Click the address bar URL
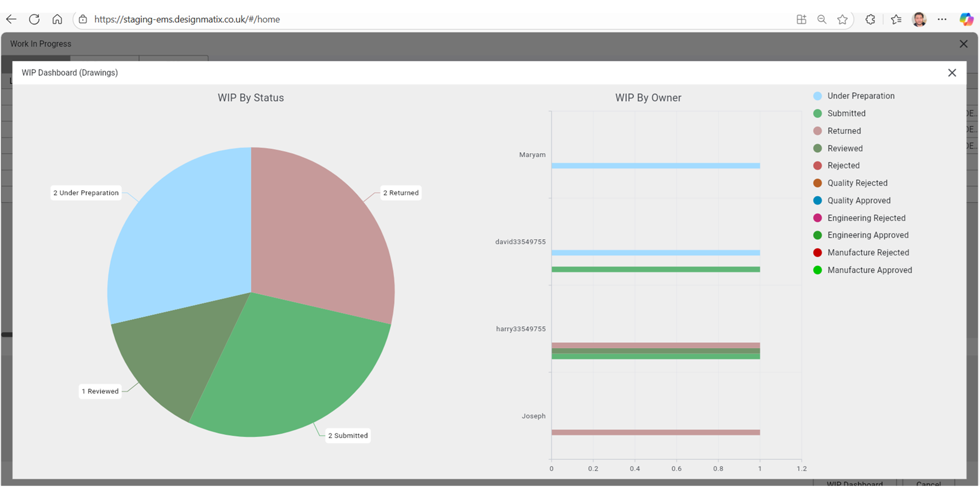 pos(187,19)
